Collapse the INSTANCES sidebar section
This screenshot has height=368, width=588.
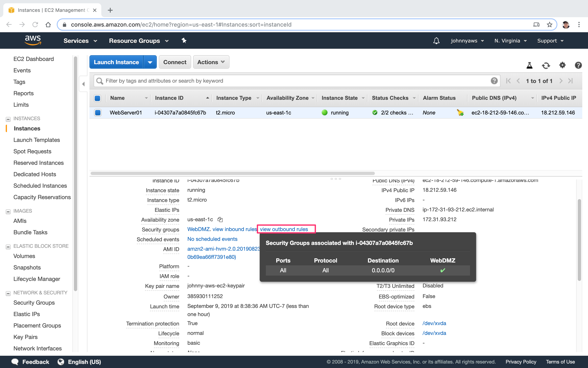pyautogui.click(x=8, y=119)
